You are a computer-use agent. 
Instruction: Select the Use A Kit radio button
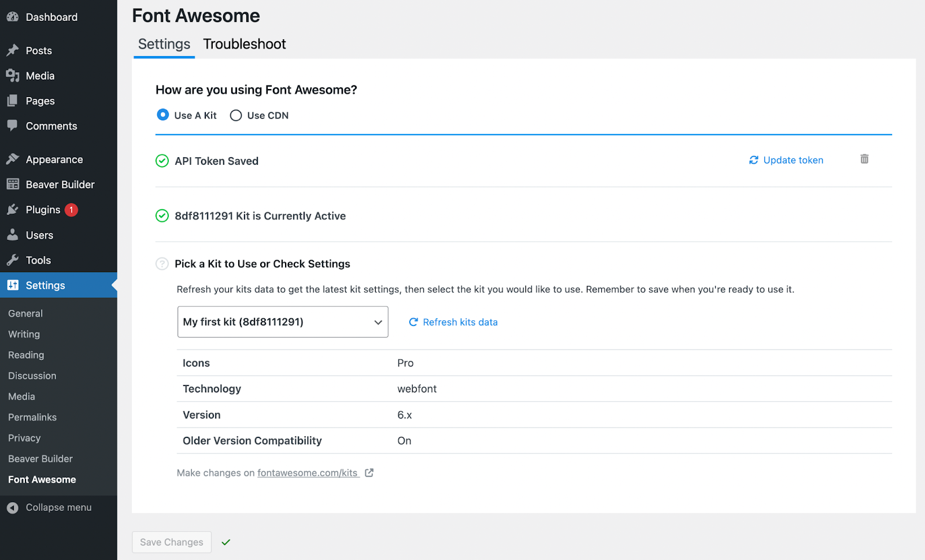[x=163, y=115]
